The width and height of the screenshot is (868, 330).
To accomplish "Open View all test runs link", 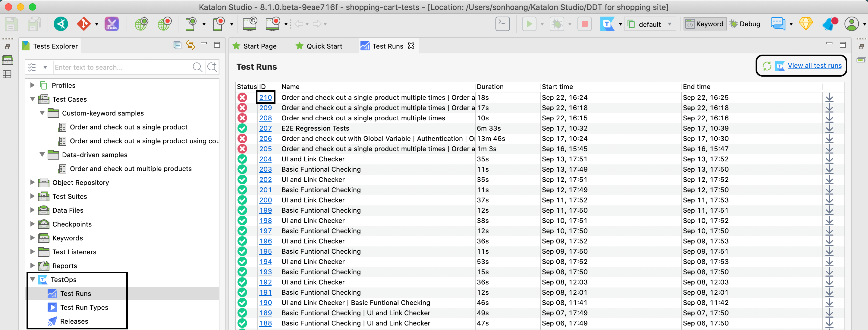I will pos(814,66).
